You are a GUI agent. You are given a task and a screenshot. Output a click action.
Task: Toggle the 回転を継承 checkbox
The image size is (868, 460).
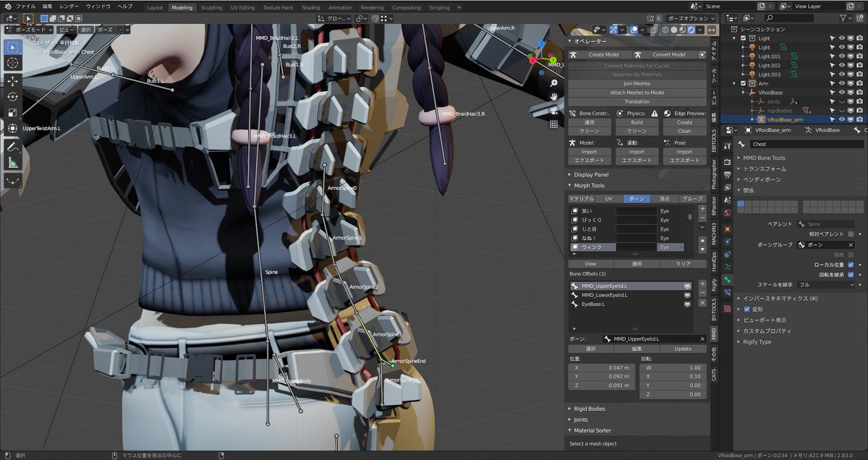click(851, 275)
